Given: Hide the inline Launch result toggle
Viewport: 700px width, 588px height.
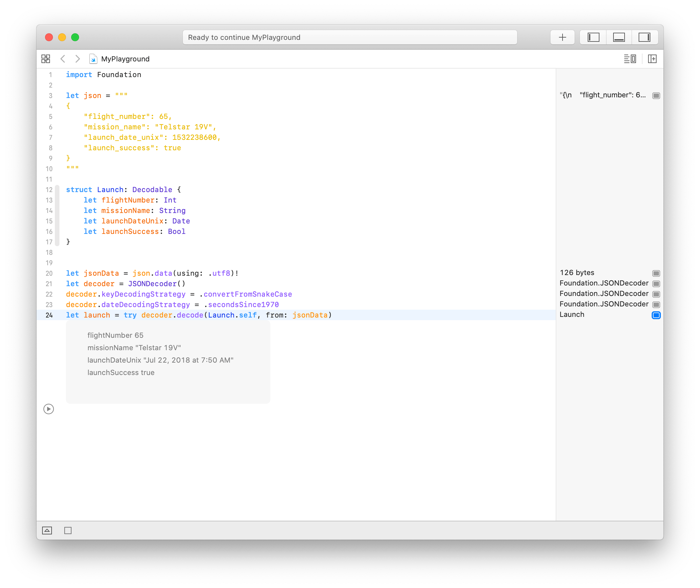Looking at the screenshot, I should [x=656, y=315].
